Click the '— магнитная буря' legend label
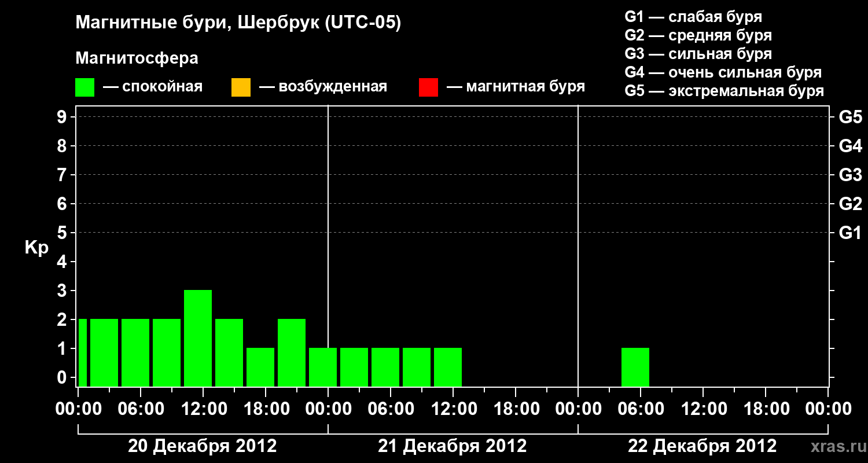This screenshot has height=463, width=868. [x=516, y=87]
